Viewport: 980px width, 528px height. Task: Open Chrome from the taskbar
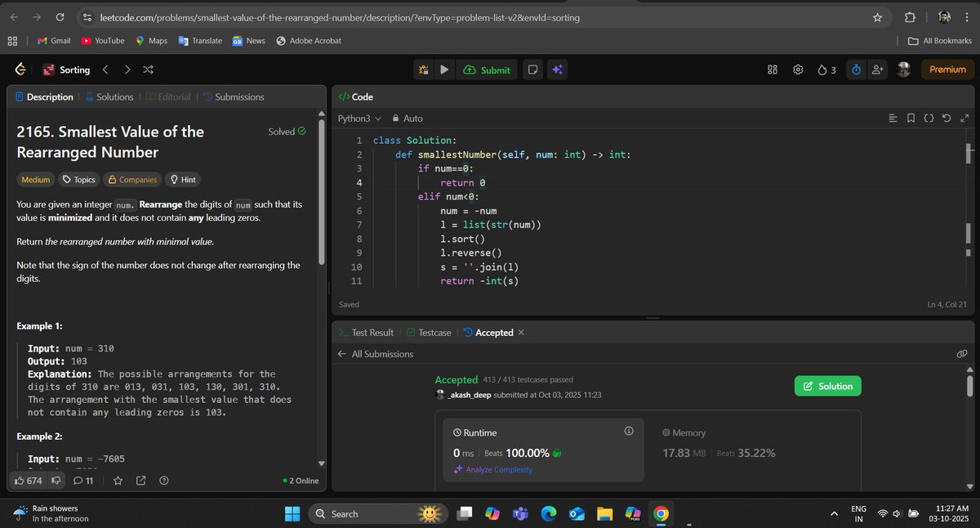click(661, 513)
